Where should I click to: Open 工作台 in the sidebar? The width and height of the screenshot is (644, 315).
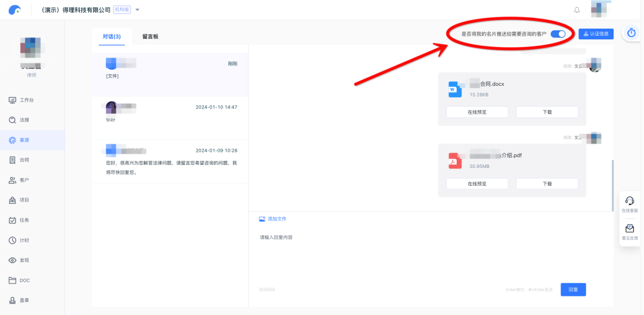tap(32, 100)
